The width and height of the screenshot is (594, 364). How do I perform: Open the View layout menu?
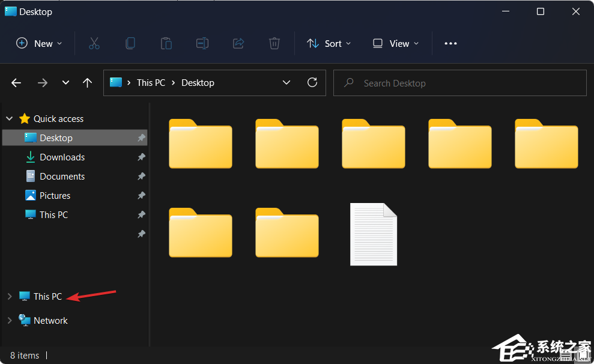pyautogui.click(x=395, y=43)
